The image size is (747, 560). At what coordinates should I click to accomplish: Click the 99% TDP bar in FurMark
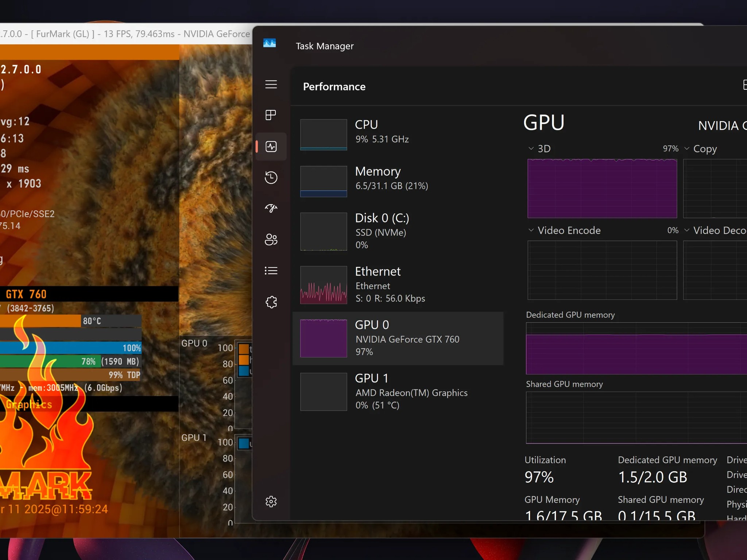[71, 375]
